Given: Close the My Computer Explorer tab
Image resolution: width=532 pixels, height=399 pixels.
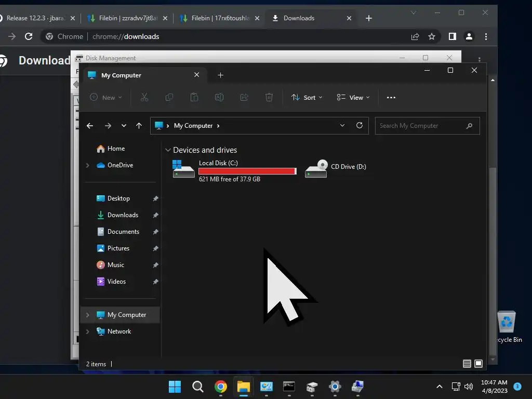Looking at the screenshot, I should 197,75.
